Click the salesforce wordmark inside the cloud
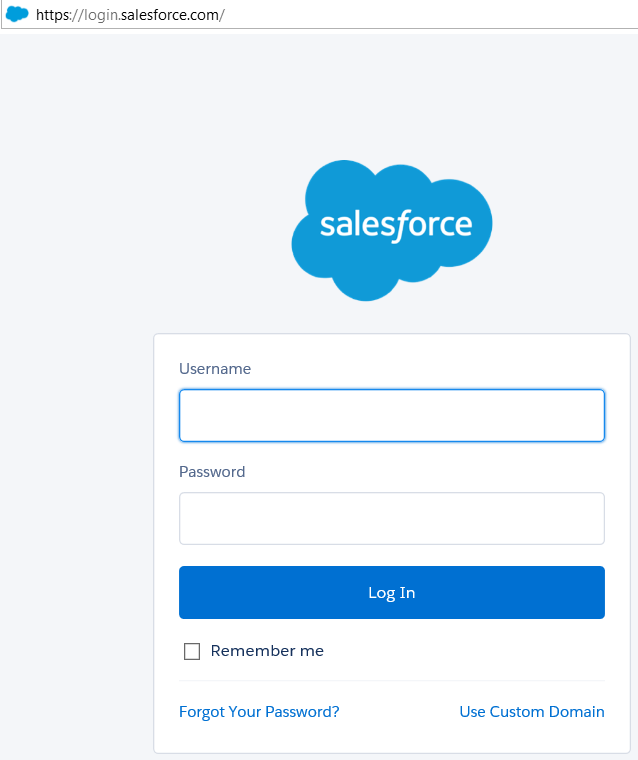638x760 pixels. (x=395, y=224)
